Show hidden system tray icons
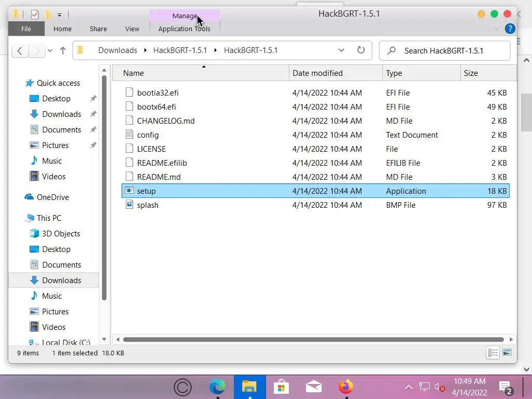 click(x=409, y=387)
